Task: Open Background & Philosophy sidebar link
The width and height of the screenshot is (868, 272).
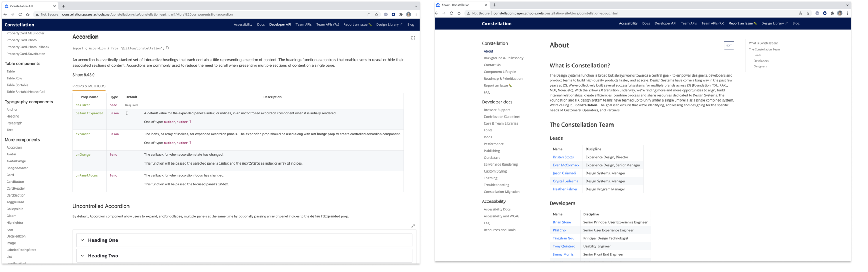Action: pos(503,58)
